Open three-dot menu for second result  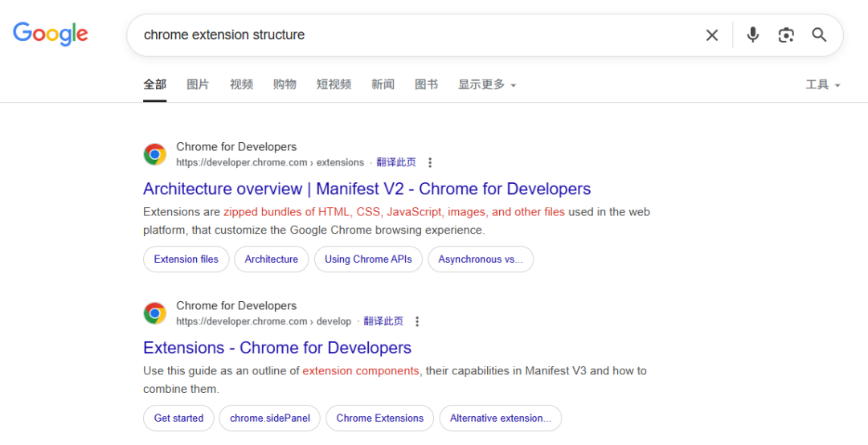click(x=417, y=321)
